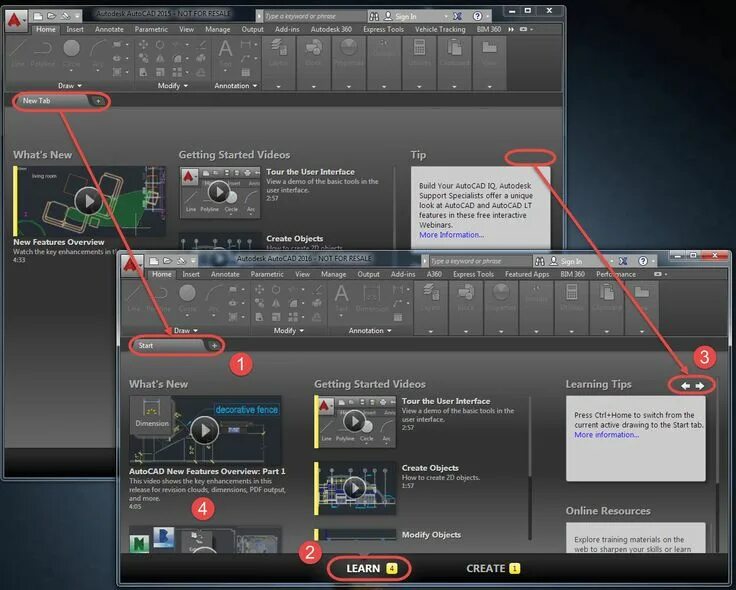The image size is (736, 590).
Task: Click the keyword search field in AutoCAD 2015
Action: pyautogui.click(x=315, y=16)
